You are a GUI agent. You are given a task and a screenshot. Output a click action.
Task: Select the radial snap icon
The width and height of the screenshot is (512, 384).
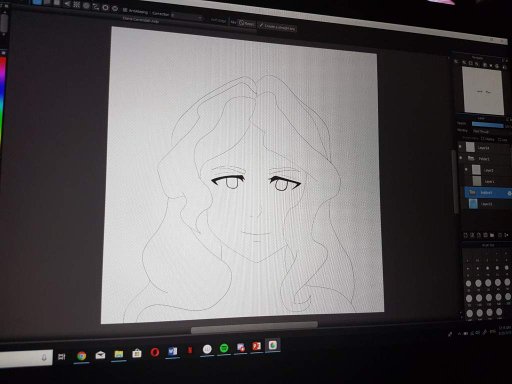click(86, 6)
